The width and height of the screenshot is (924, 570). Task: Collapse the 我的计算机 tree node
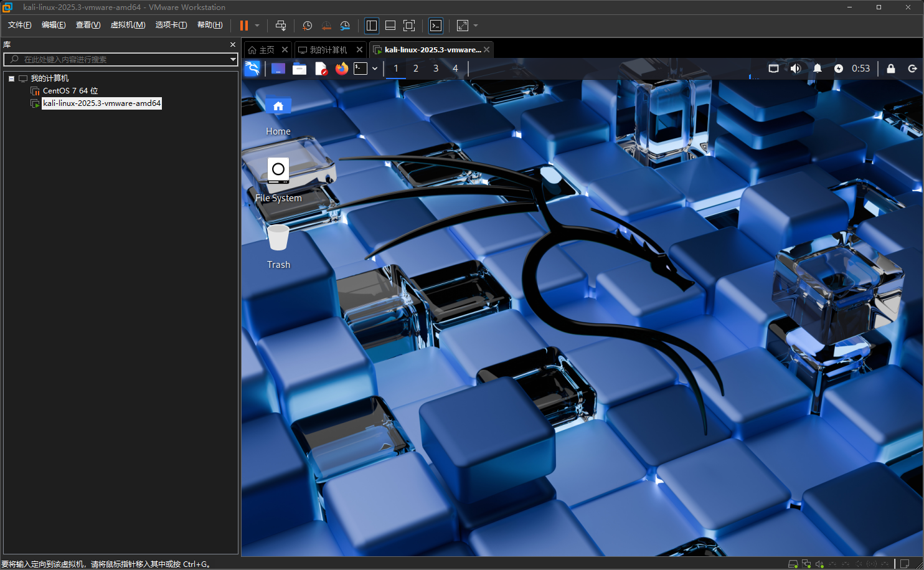pyautogui.click(x=11, y=78)
